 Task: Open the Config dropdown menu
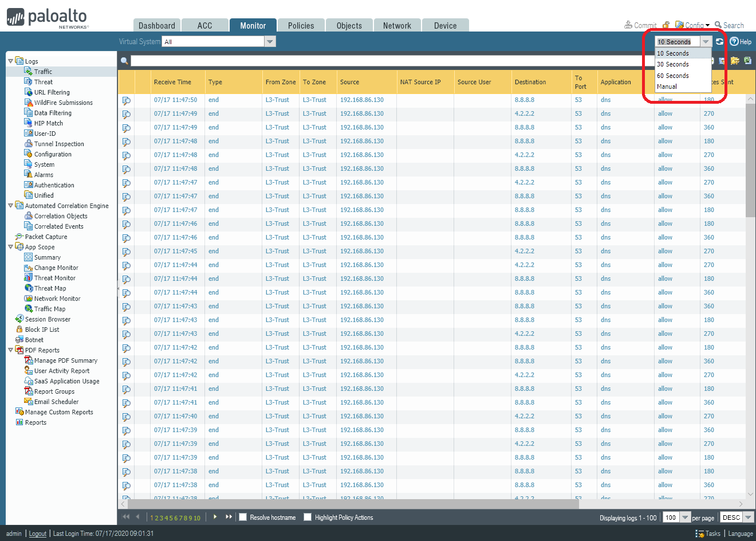[x=693, y=25]
